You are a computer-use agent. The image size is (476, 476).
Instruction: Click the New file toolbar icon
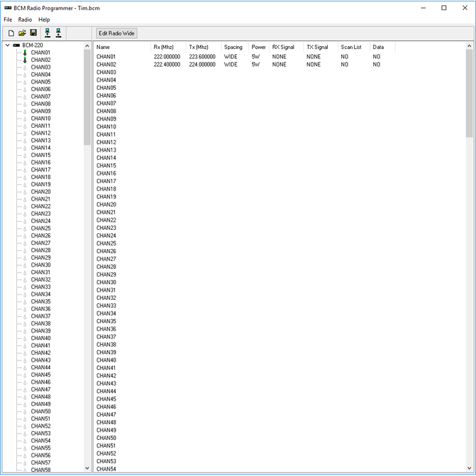pyautogui.click(x=11, y=33)
